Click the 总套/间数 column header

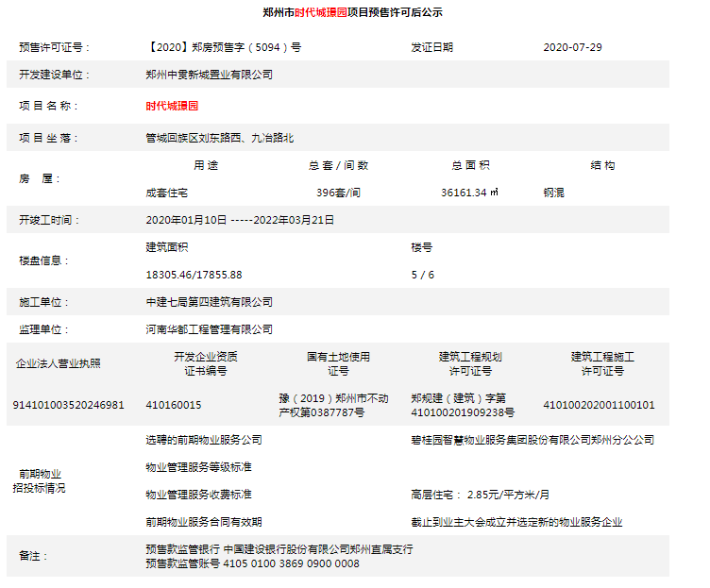[x=338, y=165]
